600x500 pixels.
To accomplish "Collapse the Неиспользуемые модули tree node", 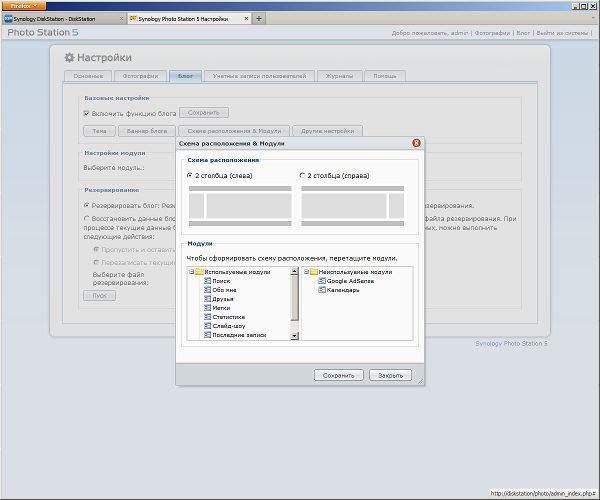I will tap(306, 272).
